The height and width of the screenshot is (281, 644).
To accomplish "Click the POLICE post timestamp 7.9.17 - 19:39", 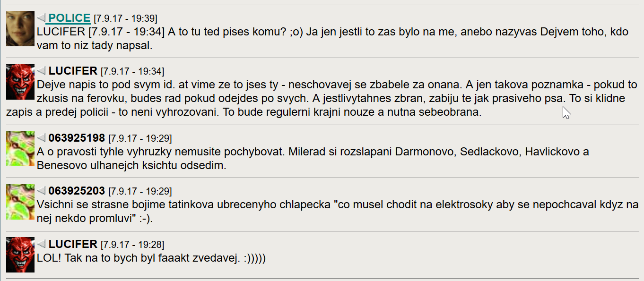I will [125, 19].
